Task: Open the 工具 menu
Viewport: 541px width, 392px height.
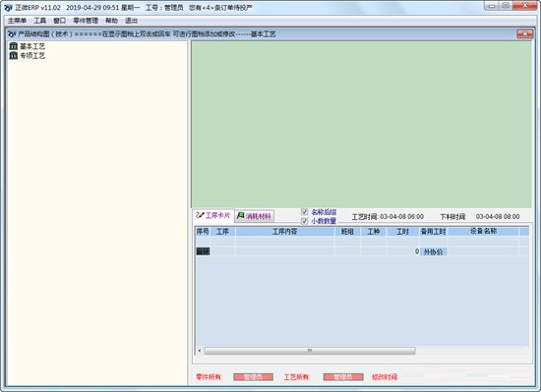Action: click(39, 21)
